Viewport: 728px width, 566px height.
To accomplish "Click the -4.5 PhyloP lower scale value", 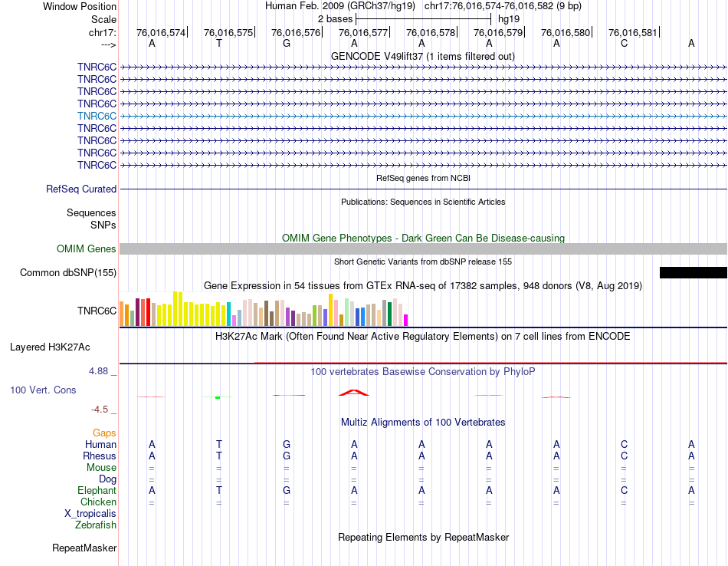I will point(100,410).
